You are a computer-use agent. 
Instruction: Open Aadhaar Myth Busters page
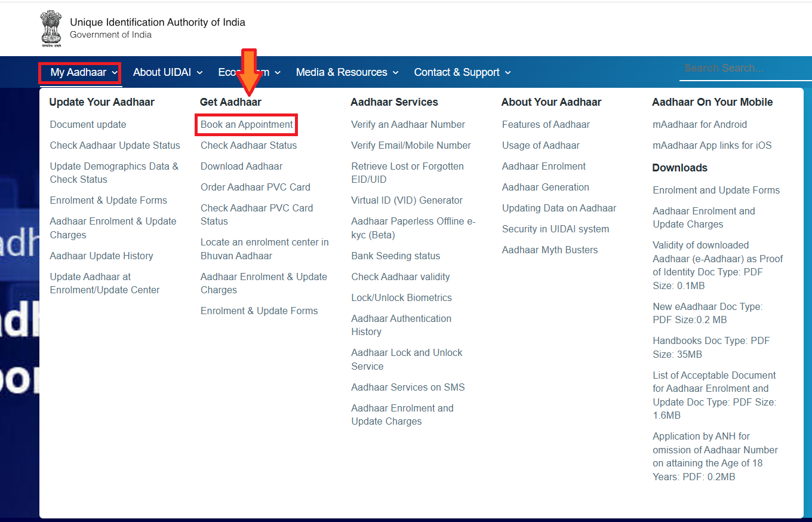click(x=550, y=250)
